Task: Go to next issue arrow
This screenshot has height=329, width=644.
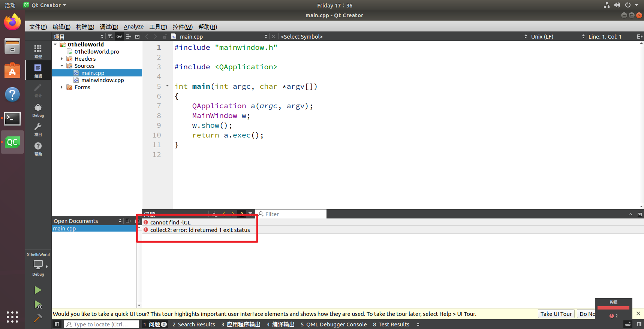Action: point(232,214)
